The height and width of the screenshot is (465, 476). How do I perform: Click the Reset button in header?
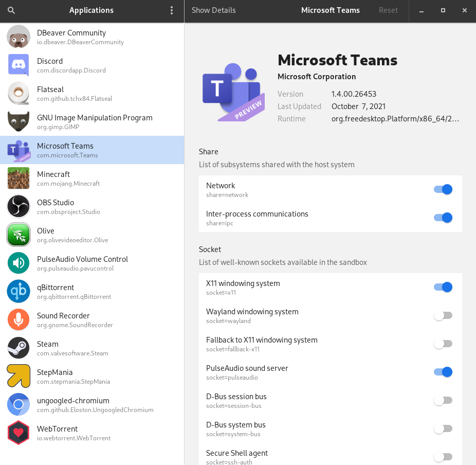point(388,10)
